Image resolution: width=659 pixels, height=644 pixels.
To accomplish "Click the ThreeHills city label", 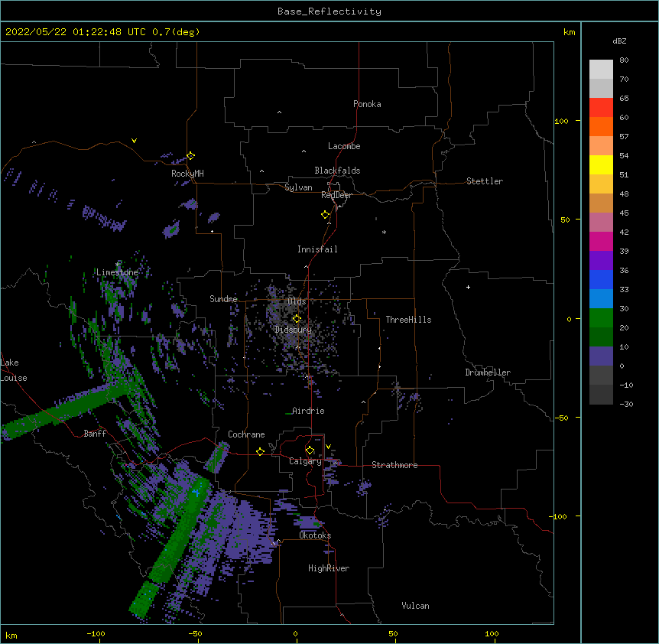I will (408, 320).
